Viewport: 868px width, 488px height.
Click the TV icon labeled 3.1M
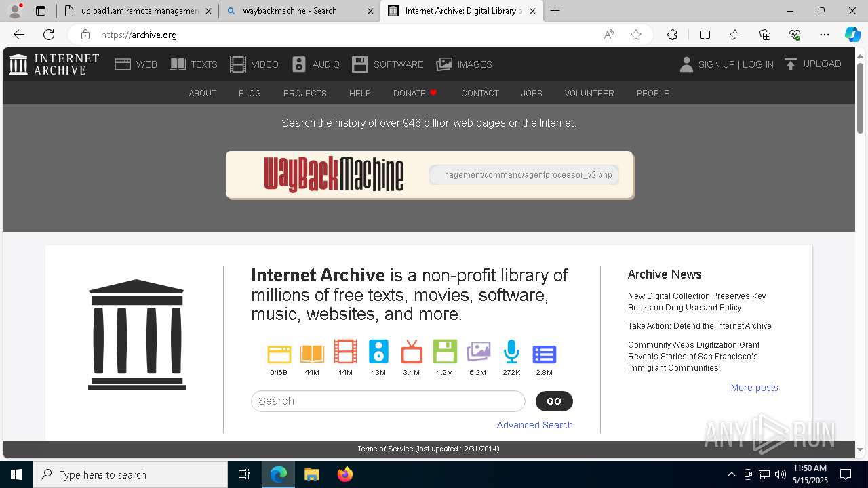tap(412, 352)
